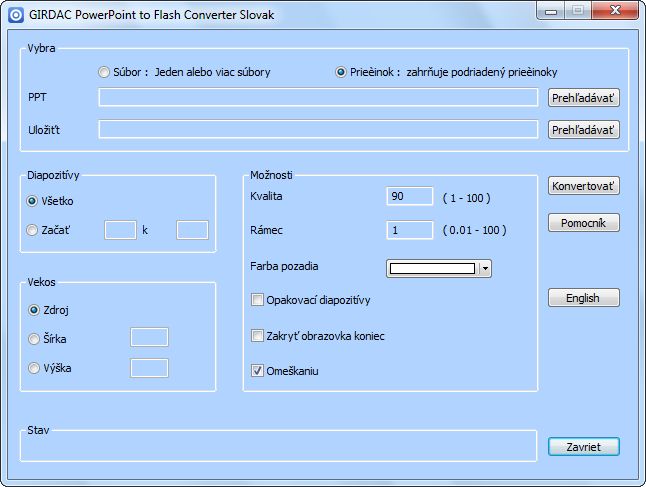Click the Rámec value field showing 1
Image resolution: width=646 pixels, height=487 pixels.
[410, 230]
